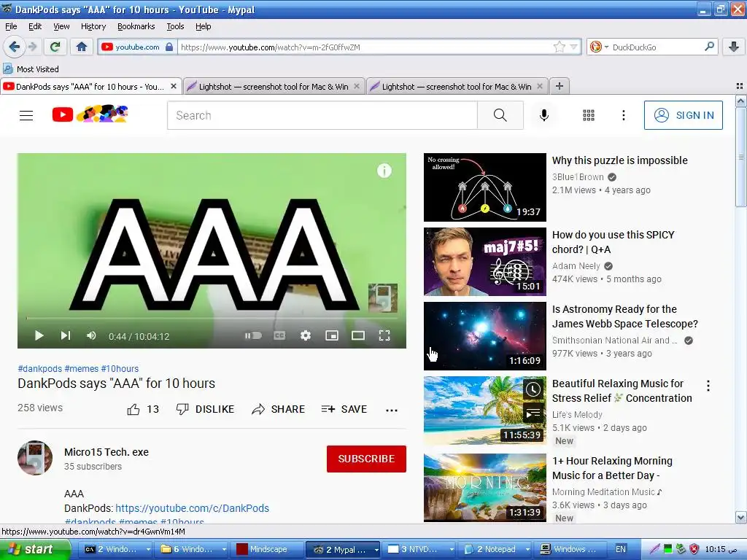The width and height of the screenshot is (747, 560).
Task: Expand the Notepad taskbar group arrow
Action: [x=527, y=550]
